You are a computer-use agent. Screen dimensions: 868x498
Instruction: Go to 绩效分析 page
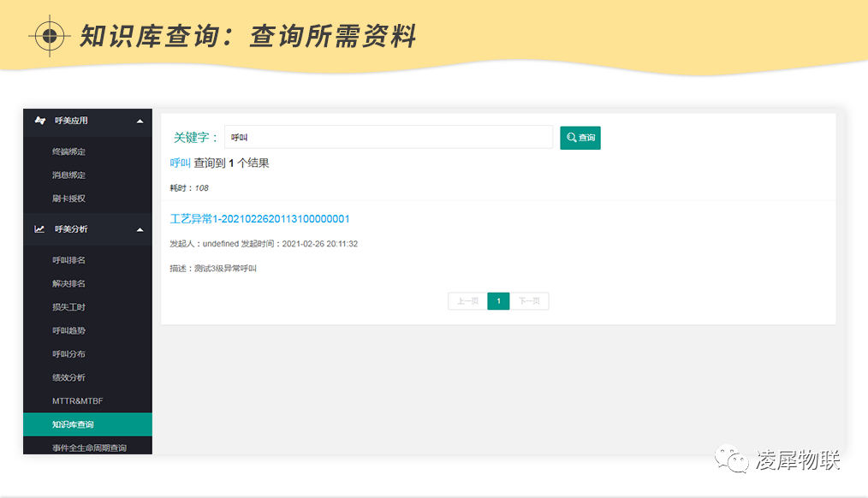68,377
